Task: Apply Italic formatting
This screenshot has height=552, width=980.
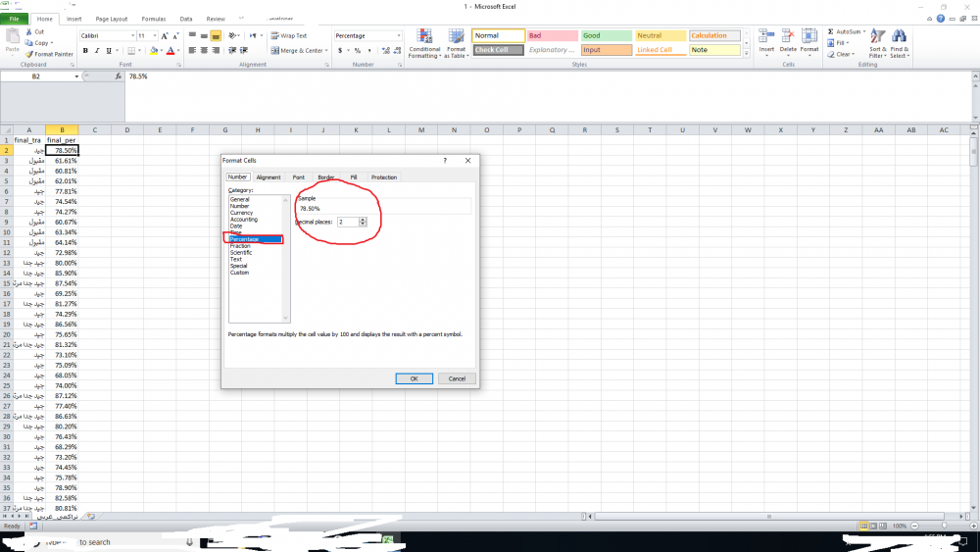Action: click(x=97, y=51)
